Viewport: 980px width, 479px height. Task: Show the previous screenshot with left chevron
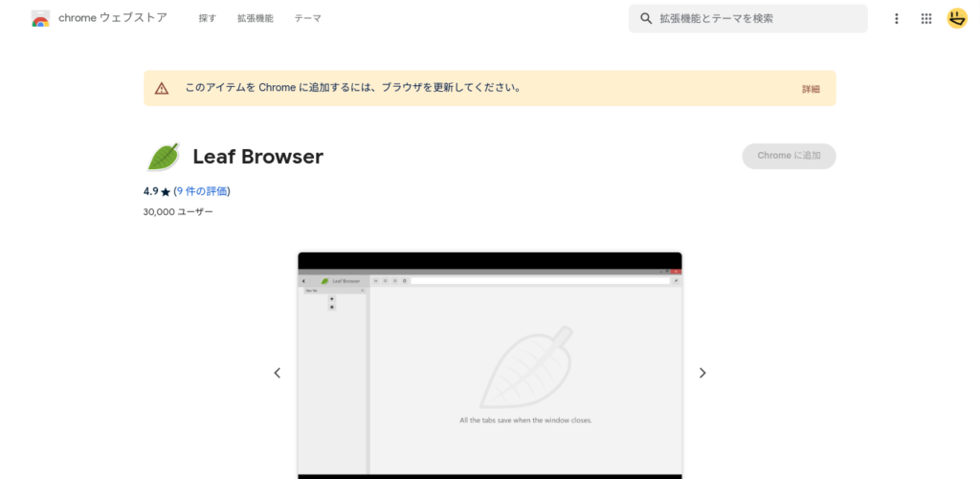[x=278, y=373]
